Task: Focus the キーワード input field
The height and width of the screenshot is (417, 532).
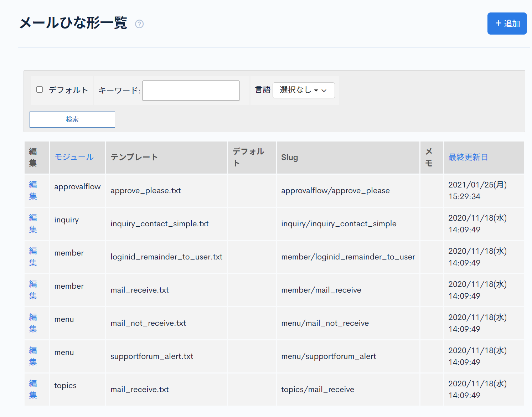Action: [x=191, y=91]
